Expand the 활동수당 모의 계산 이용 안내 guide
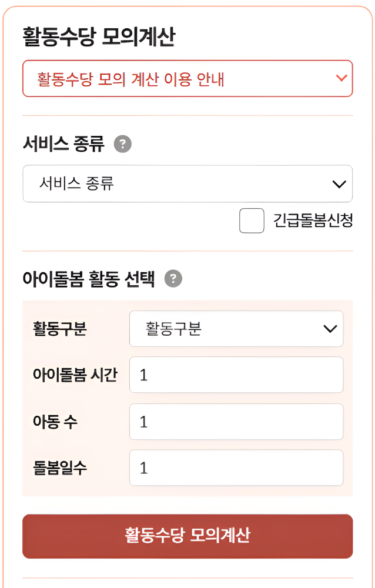Image resolution: width=375 pixels, height=588 pixels. [187, 77]
